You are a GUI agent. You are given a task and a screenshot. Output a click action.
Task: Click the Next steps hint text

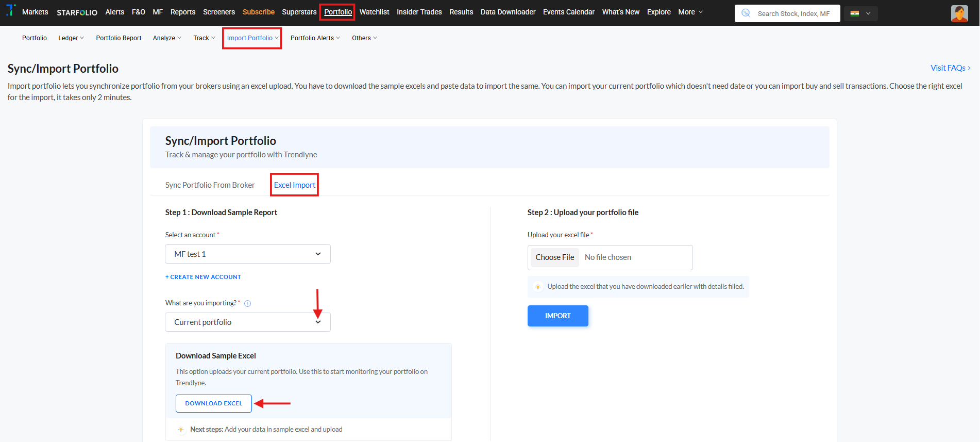click(x=266, y=430)
